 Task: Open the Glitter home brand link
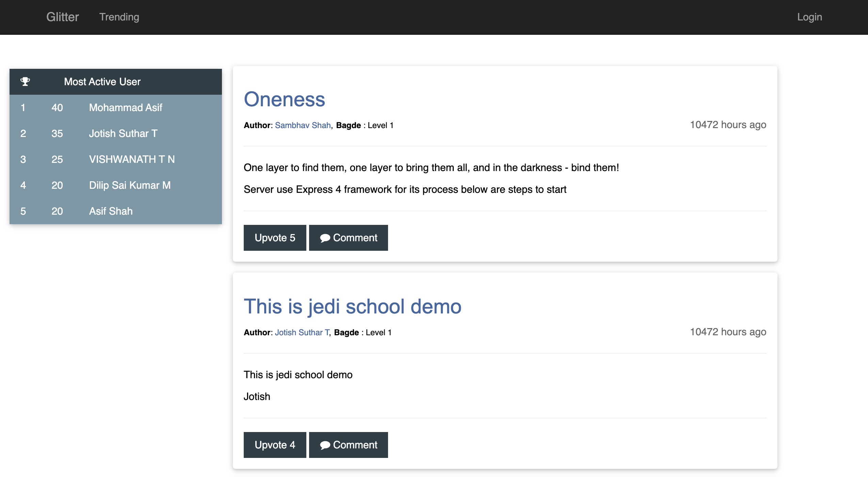[63, 17]
